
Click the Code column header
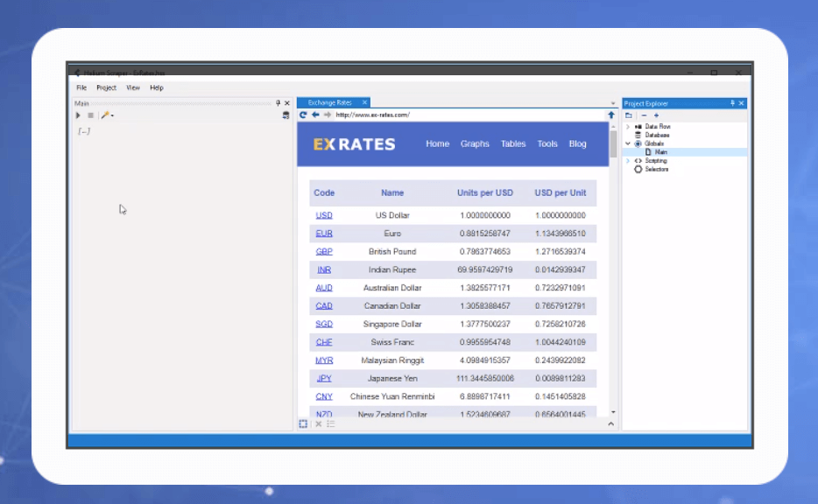[324, 192]
